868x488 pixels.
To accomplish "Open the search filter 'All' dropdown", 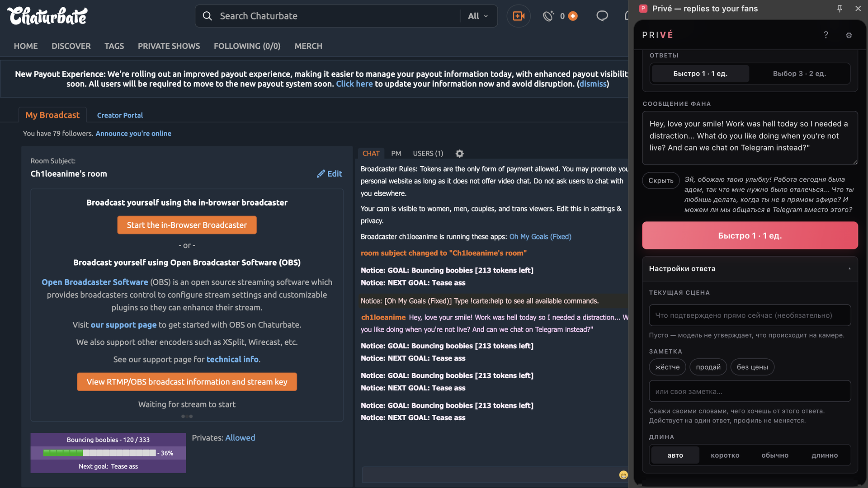I will point(478,16).
